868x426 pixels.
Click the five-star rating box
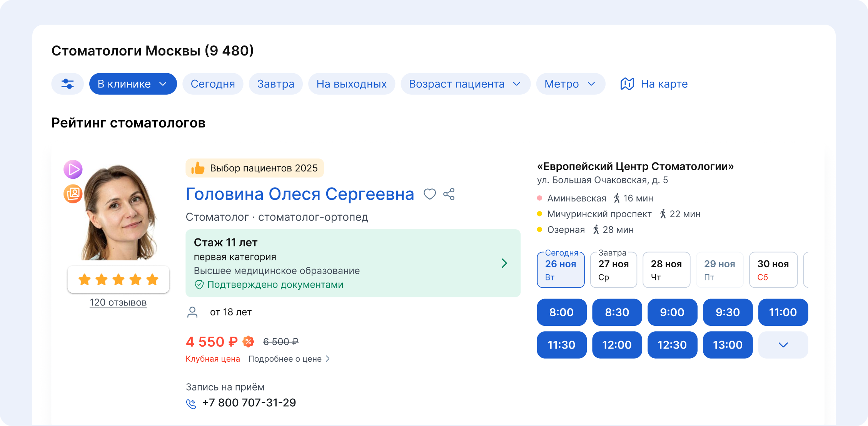[119, 279]
